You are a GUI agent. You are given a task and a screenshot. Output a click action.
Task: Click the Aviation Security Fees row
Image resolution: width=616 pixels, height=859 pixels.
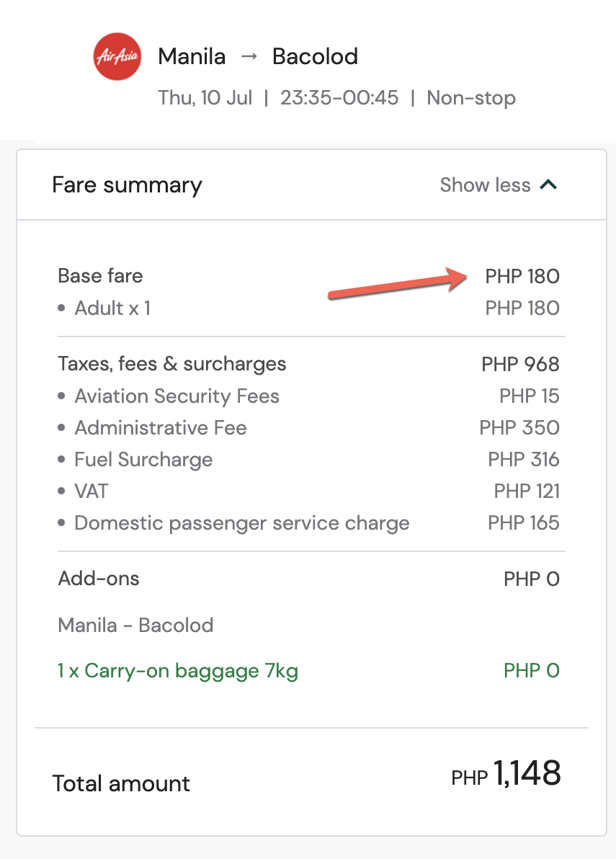coord(177,396)
